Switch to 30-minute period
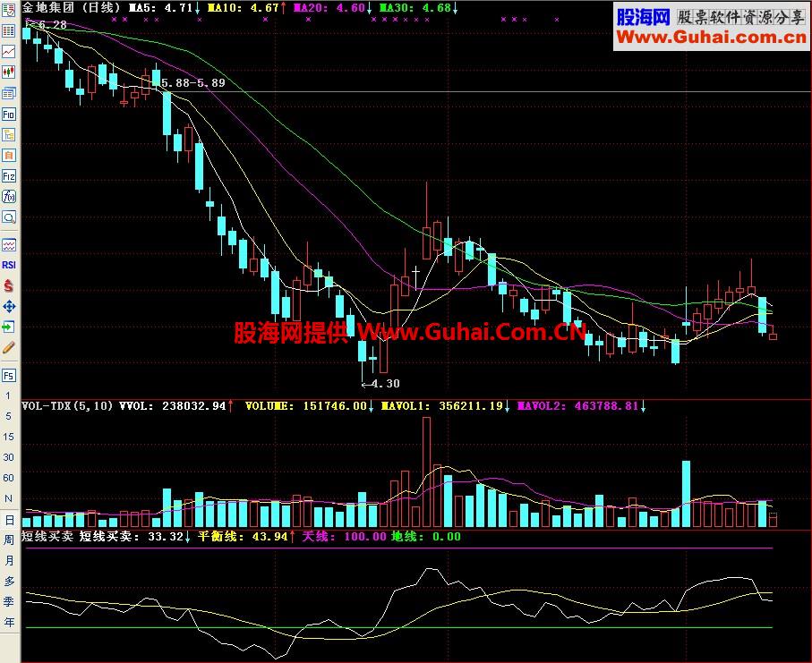This screenshot has height=663, width=812. (8, 457)
